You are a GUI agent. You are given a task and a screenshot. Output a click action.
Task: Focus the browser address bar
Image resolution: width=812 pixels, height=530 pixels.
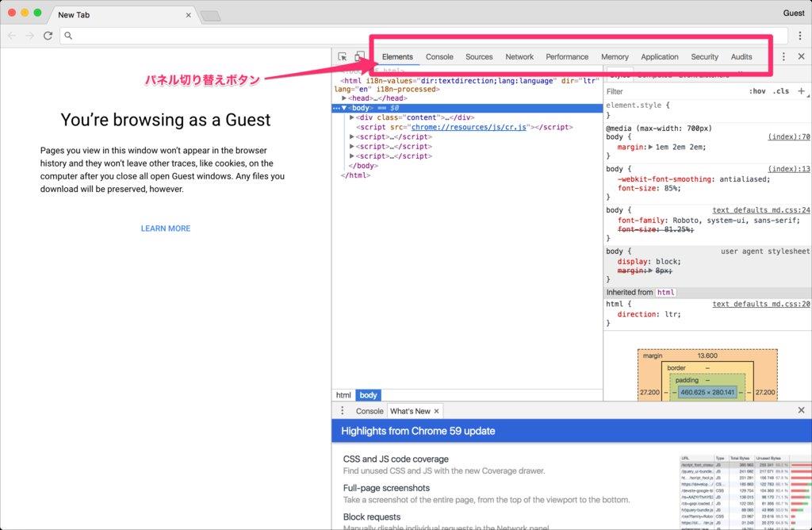point(423,35)
